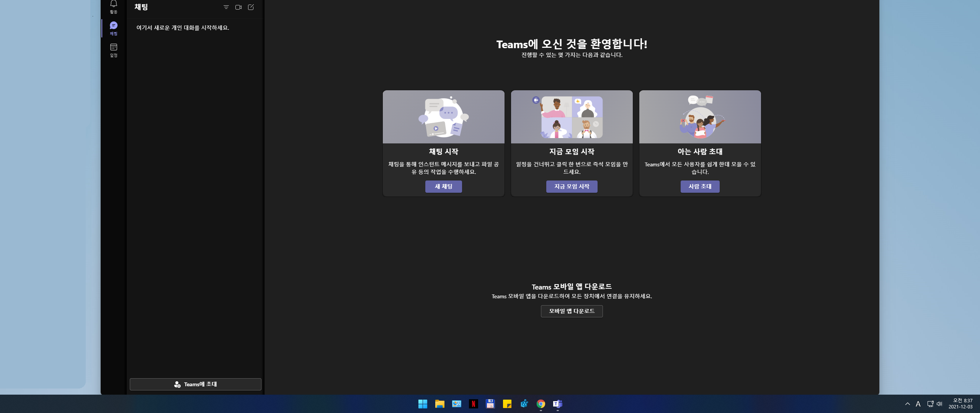980x413 pixels.
Task: Open the network status tray icon
Action: pyautogui.click(x=930, y=404)
